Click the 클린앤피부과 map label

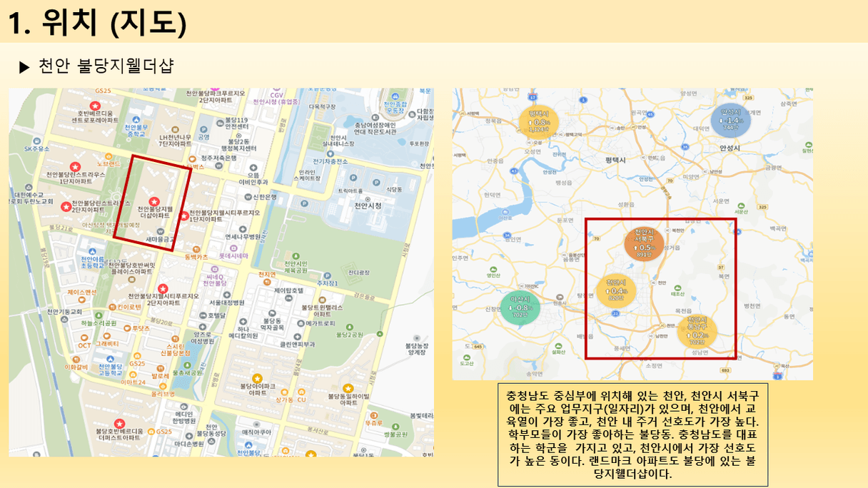click(296, 344)
